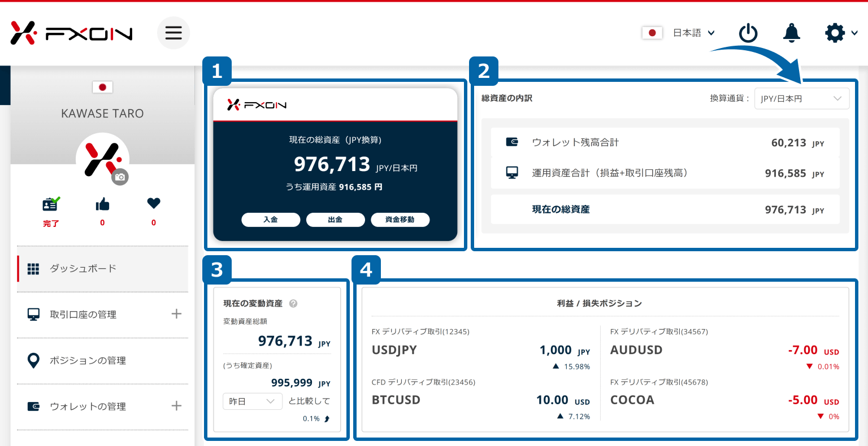Click monitor icon beside 運用資産合計
This screenshot has width=868, height=446.
tap(512, 173)
